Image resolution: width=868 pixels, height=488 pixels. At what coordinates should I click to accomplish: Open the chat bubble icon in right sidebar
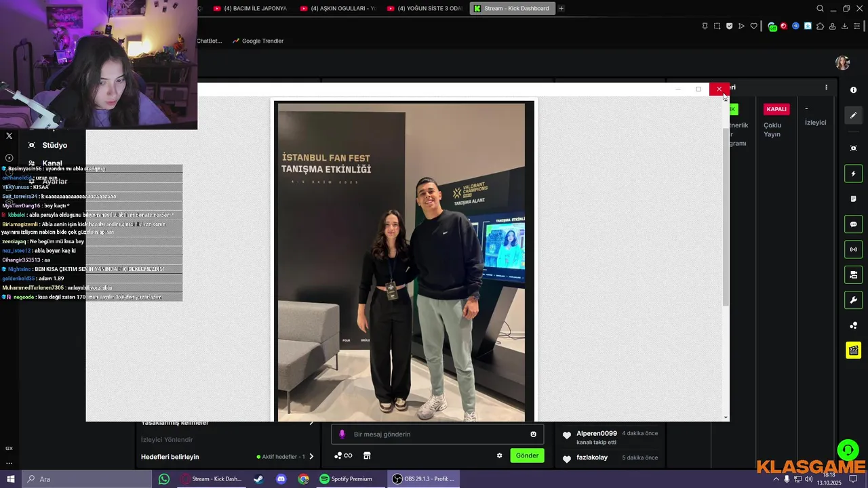point(853,224)
